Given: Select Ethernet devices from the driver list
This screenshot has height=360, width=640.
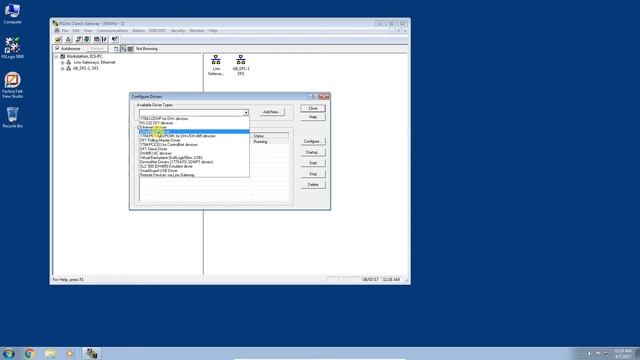Looking at the screenshot, I should 194,127.
